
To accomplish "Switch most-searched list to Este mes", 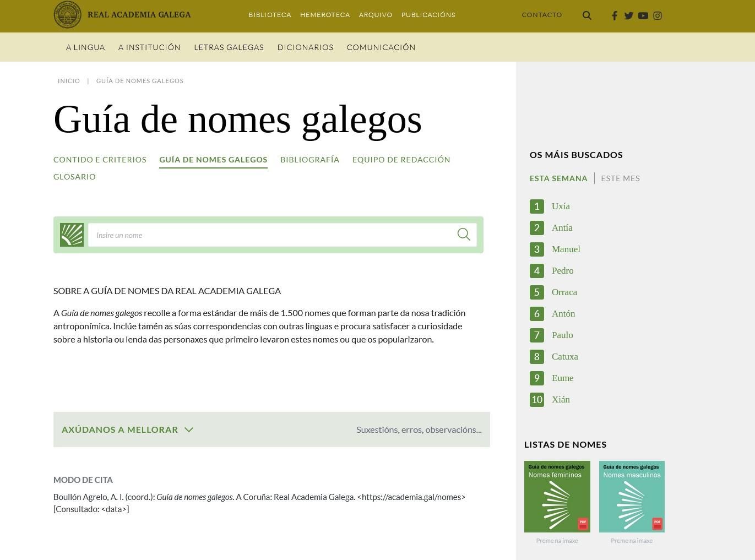I will (621, 178).
